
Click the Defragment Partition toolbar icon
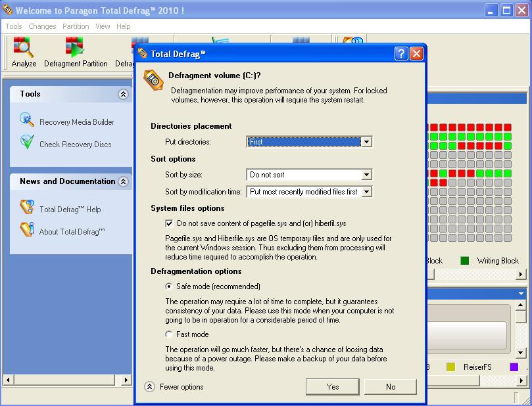75,47
